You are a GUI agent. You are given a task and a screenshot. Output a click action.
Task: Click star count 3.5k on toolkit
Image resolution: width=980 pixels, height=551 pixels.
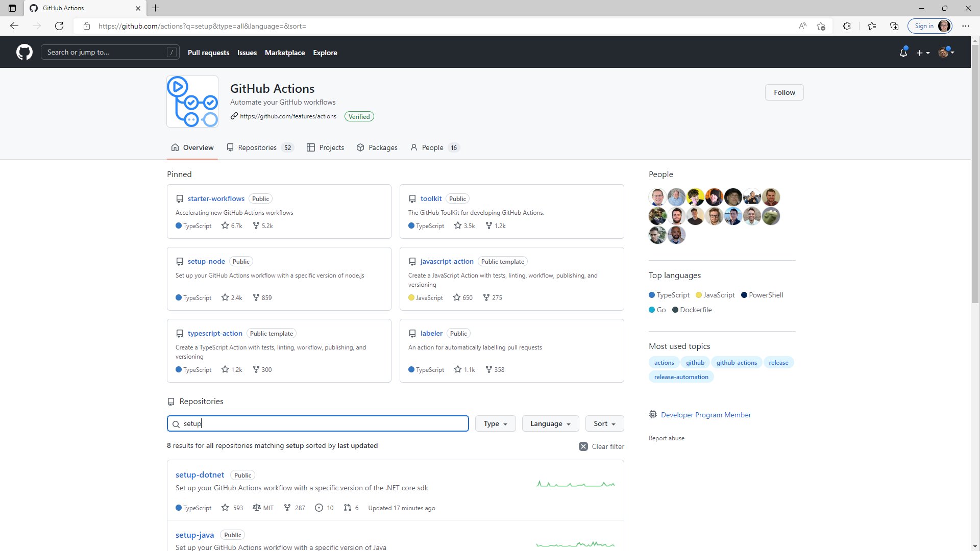pyautogui.click(x=464, y=226)
